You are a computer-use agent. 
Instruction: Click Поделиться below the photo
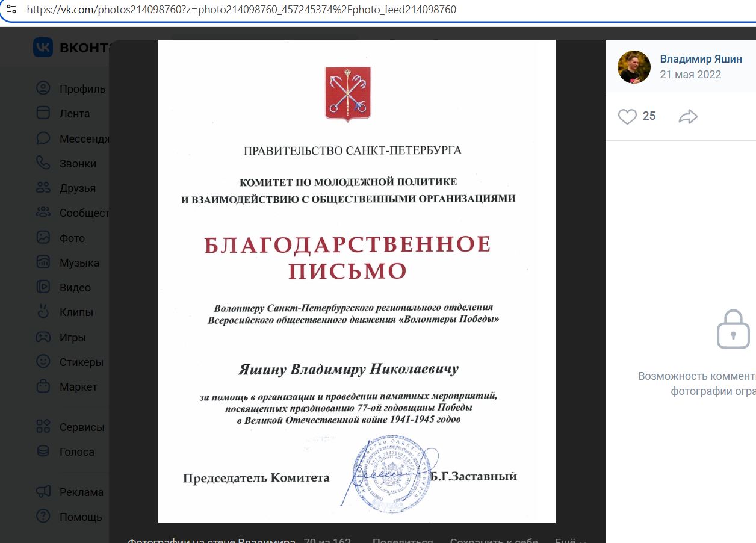(402, 540)
